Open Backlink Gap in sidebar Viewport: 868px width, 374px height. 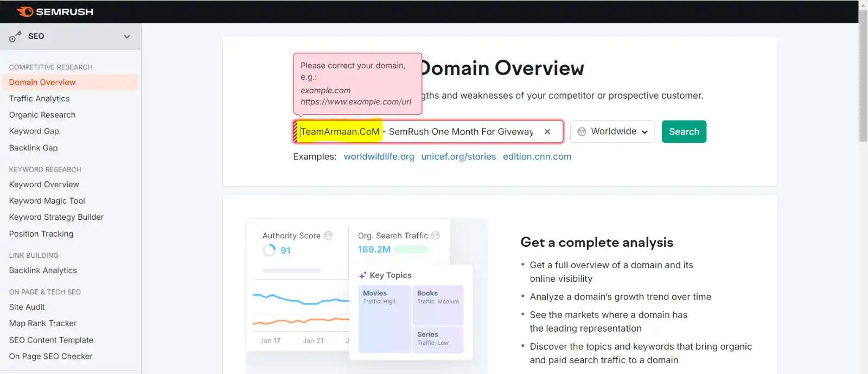point(33,148)
